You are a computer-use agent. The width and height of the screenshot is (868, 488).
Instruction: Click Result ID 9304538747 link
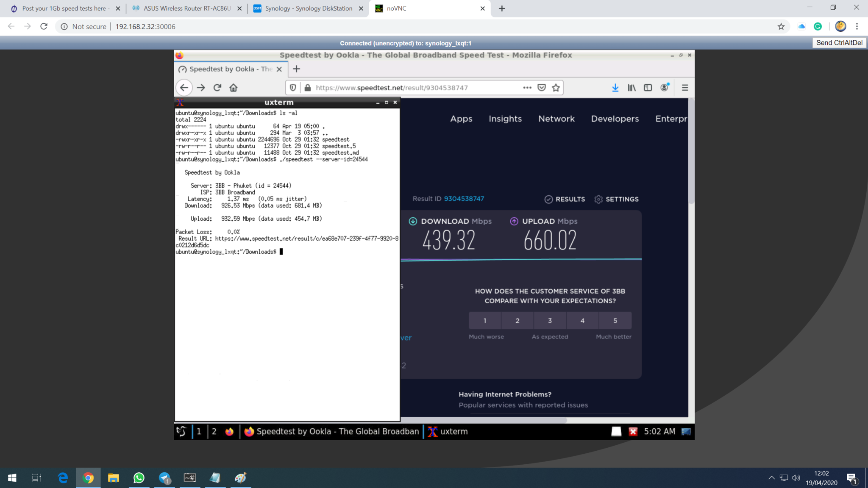pos(464,199)
